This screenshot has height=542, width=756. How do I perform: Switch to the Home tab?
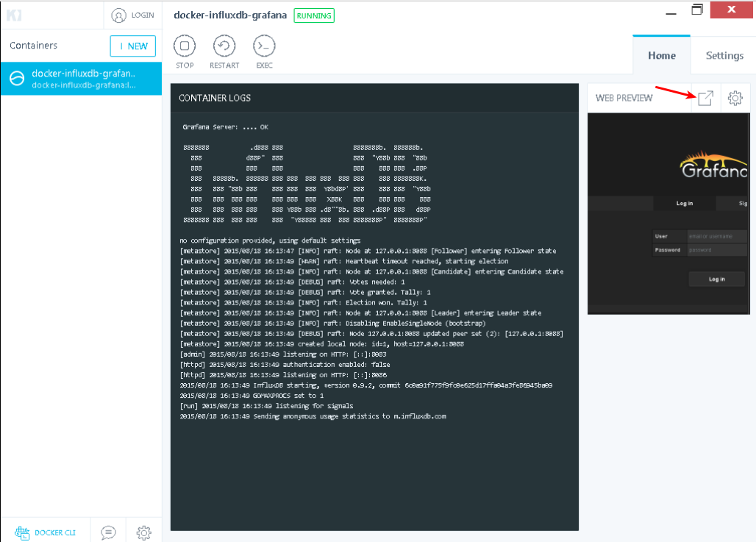662,55
